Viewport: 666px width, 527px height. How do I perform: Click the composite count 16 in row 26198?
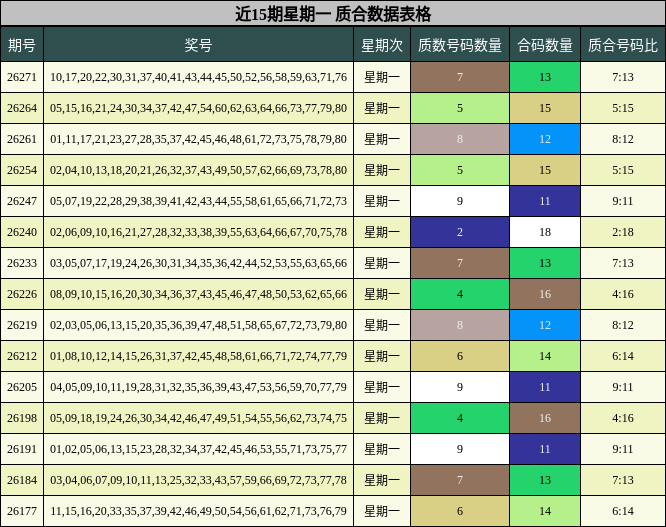tap(545, 418)
